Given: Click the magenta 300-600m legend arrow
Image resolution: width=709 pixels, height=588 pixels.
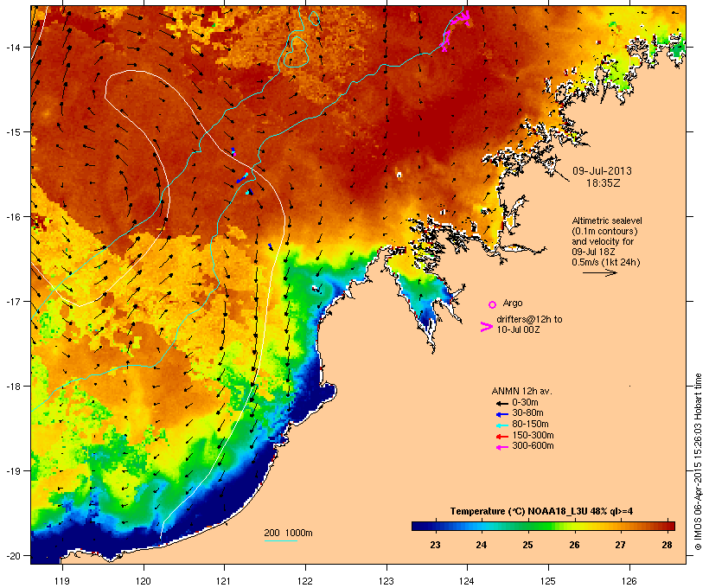Looking at the screenshot, I should (x=501, y=447).
